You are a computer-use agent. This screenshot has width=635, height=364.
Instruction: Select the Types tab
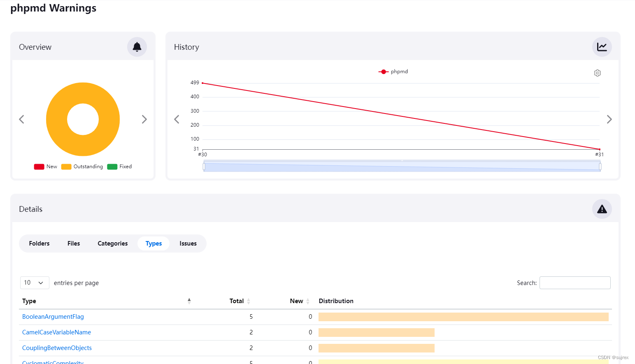click(154, 243)
